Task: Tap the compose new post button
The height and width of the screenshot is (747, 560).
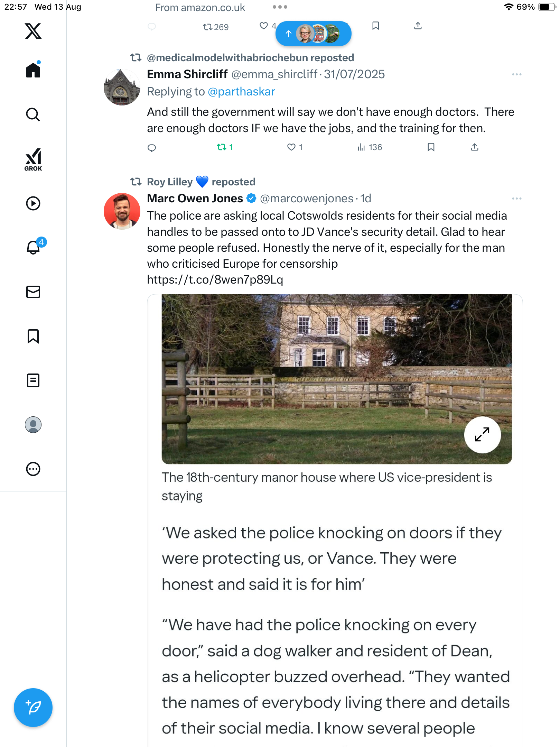Action: (33, 707)
